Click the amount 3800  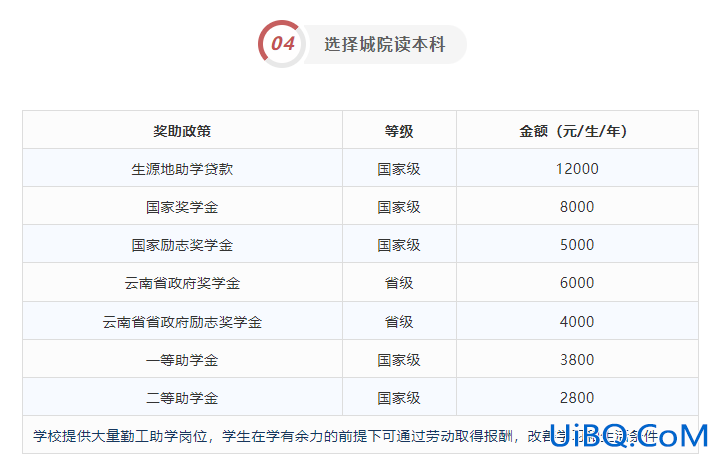[x=577, y=360]
